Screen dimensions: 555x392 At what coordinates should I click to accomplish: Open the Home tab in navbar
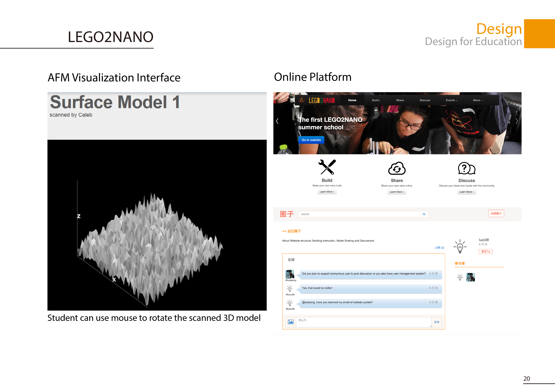(x=352, y=100)
